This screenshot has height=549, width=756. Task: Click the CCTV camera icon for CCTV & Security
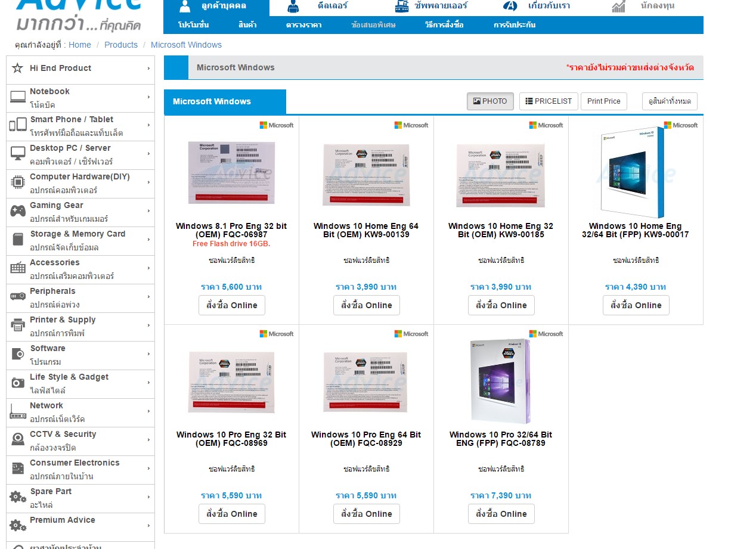(x=18, y=439)
